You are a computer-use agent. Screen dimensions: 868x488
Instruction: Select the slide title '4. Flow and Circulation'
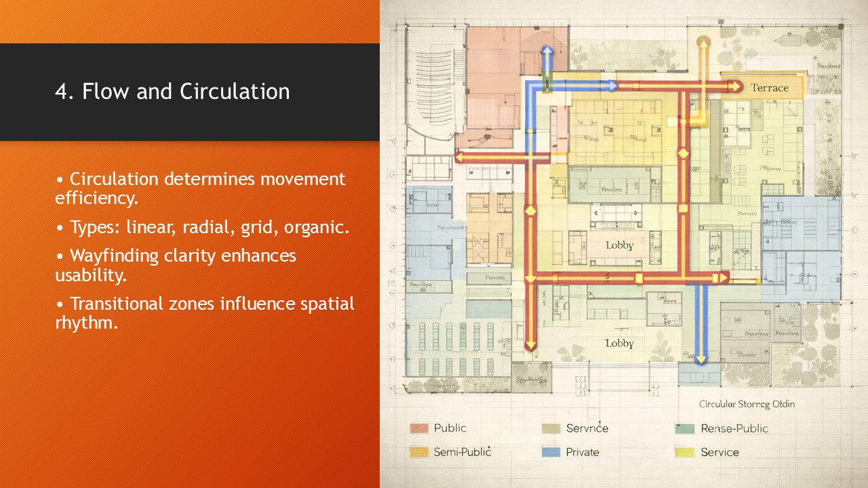pos(172,91)
